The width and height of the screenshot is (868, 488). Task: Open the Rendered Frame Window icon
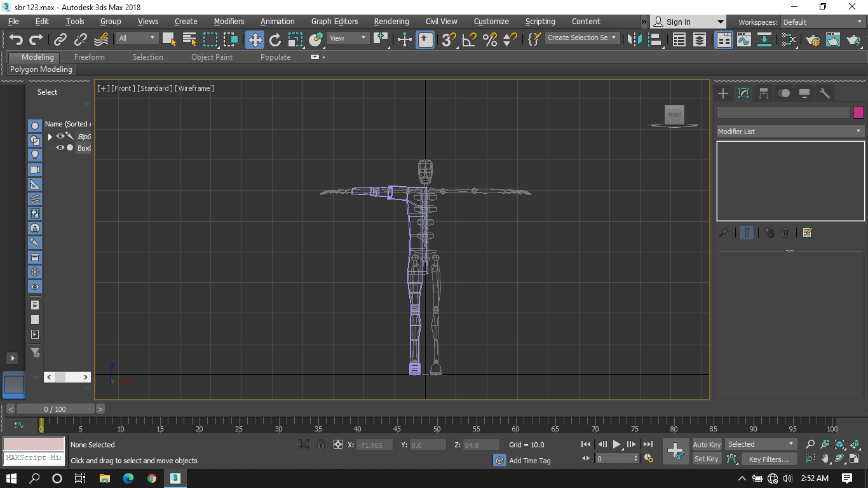click(832, 39)
